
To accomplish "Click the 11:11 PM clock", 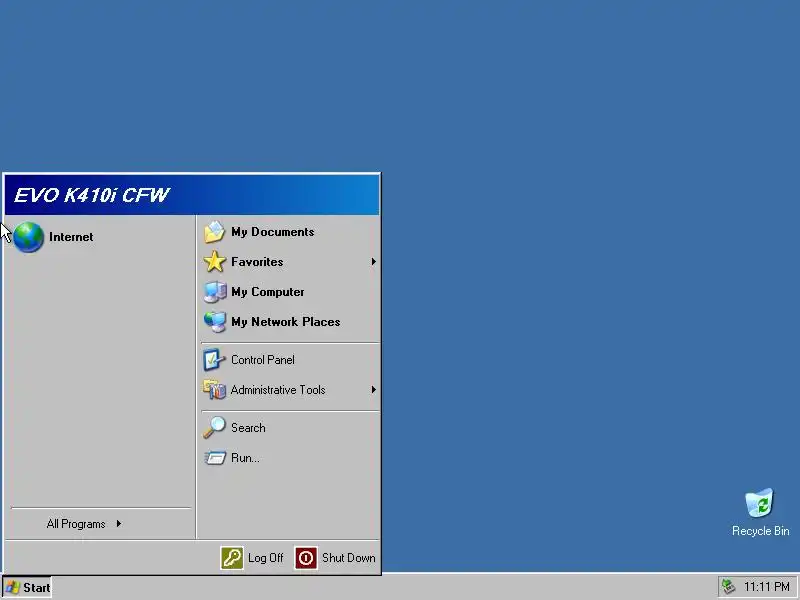I will pos(766,587).
